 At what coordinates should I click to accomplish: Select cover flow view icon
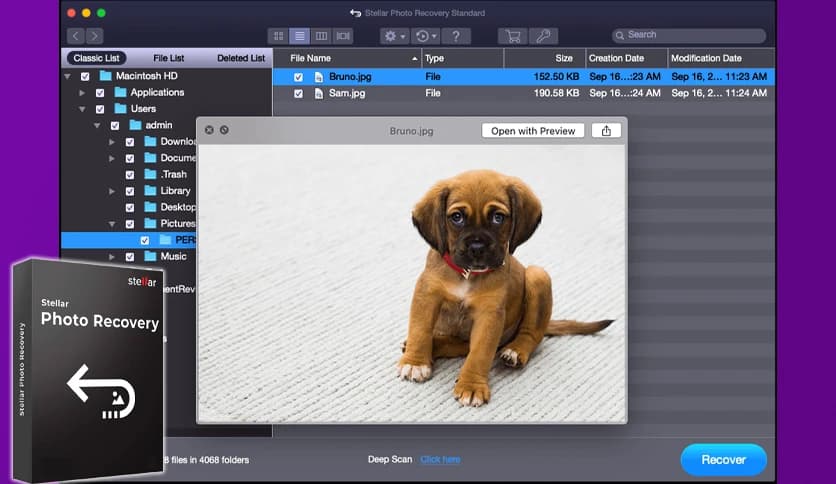(x=343, y=36)
